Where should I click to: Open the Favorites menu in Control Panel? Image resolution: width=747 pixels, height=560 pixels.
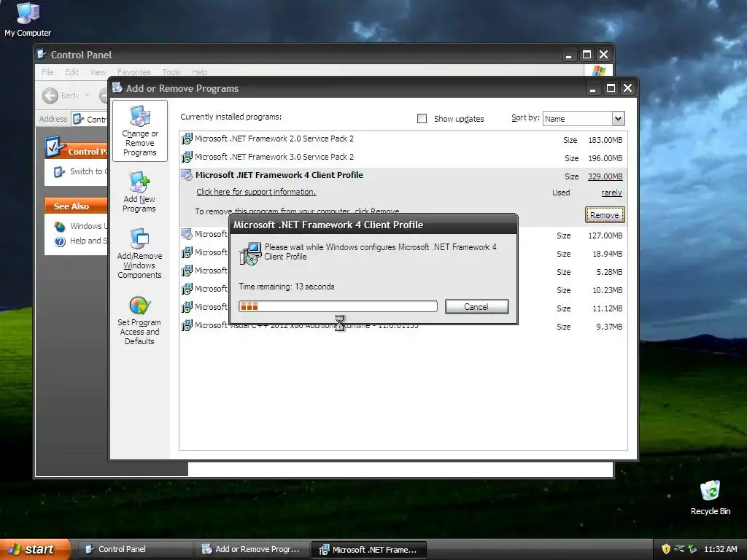point(134,72)
